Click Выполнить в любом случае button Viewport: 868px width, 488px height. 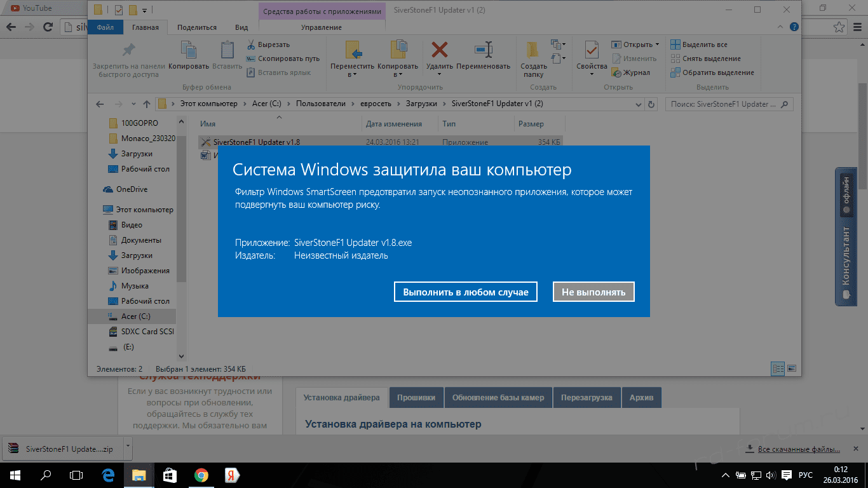click(466, 292)
